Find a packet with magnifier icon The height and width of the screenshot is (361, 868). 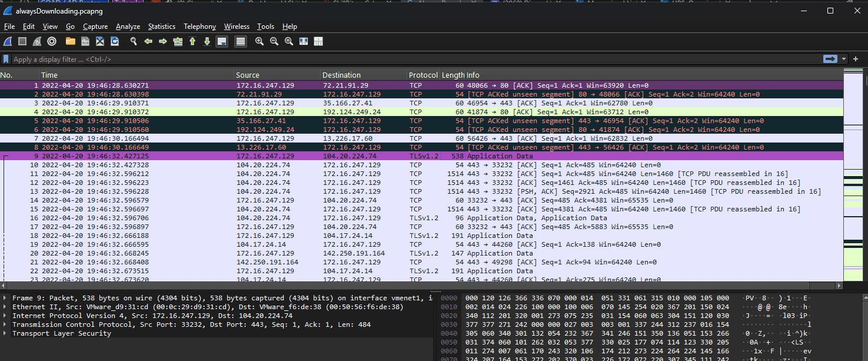pyautogui.click(x=134, y=41)
